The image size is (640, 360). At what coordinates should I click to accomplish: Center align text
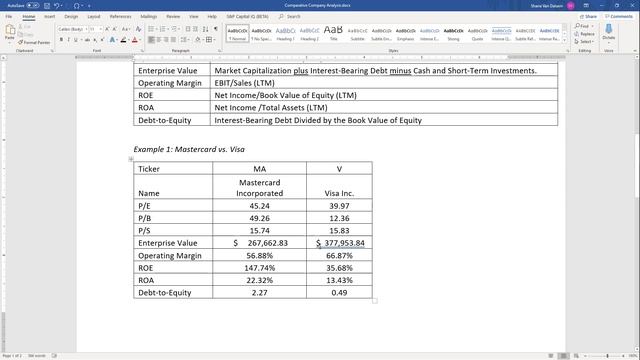159,40
